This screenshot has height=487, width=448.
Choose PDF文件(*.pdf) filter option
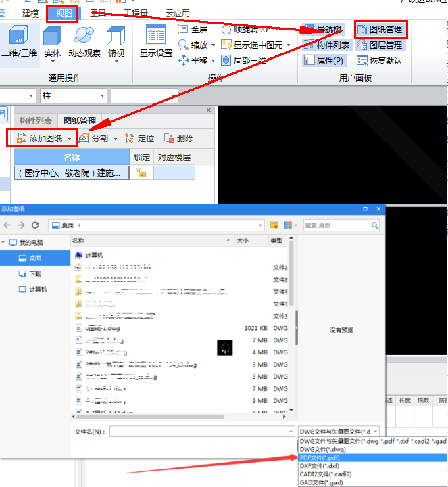(373, 457)
